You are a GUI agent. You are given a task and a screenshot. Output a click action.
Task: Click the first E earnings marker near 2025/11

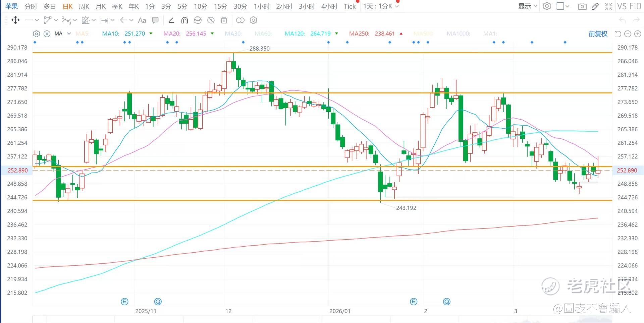pyautogui.click(x=124, y=302)
